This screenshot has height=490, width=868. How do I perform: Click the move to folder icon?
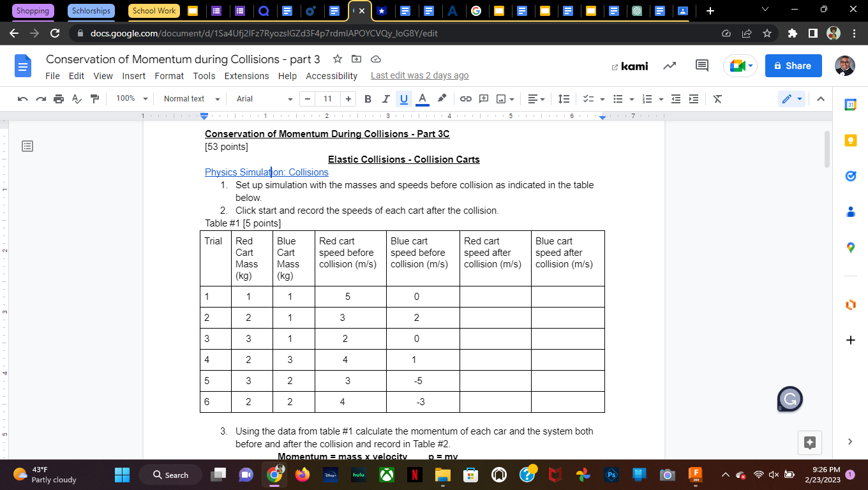[357, 59]
